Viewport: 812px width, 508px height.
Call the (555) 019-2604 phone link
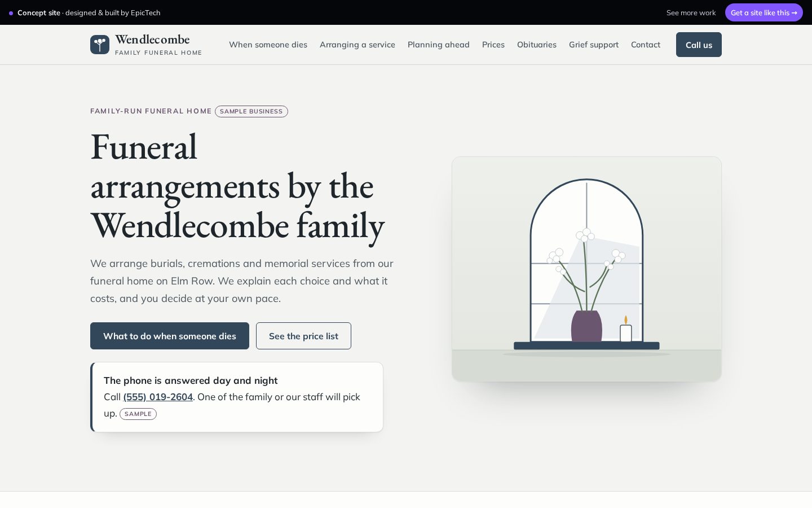[x=158, y=397]
